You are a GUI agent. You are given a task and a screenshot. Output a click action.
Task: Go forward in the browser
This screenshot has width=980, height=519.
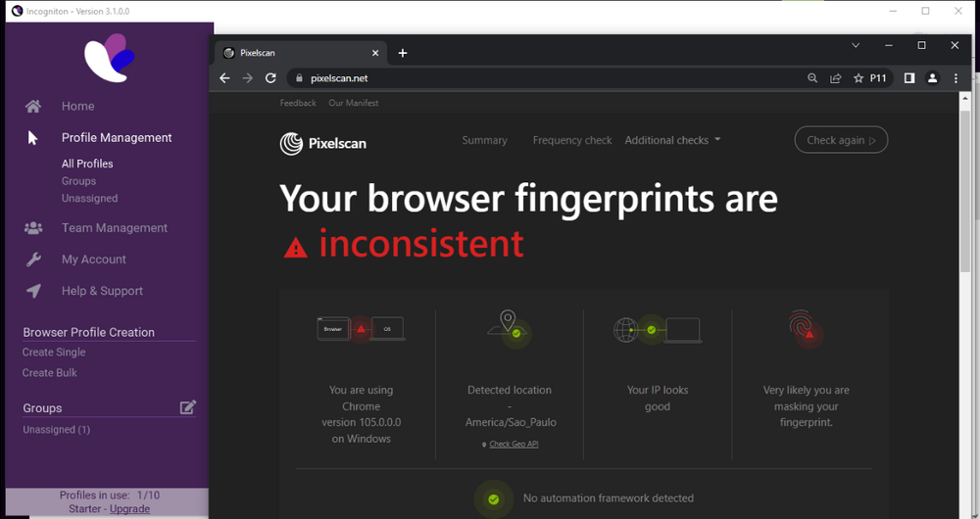click(248, 78)
